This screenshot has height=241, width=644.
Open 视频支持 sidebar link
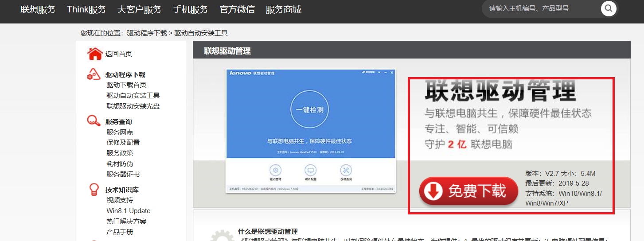tap(120, 200)
